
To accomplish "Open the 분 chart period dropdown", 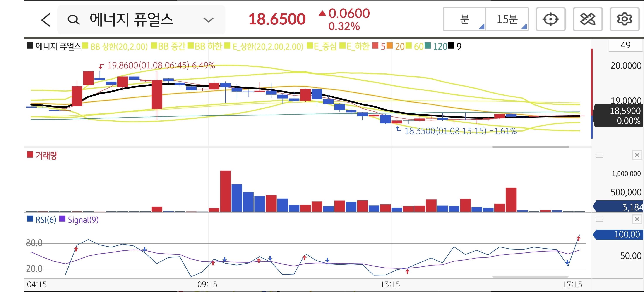I will coord(464,19).
